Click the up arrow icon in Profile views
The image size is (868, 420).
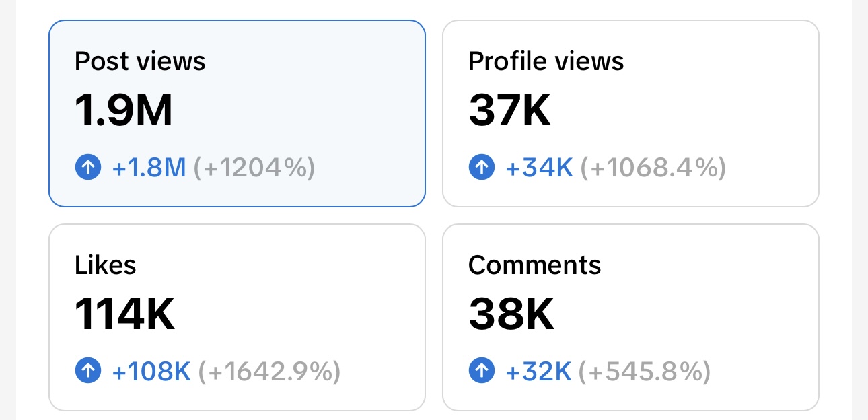(482, 167)
